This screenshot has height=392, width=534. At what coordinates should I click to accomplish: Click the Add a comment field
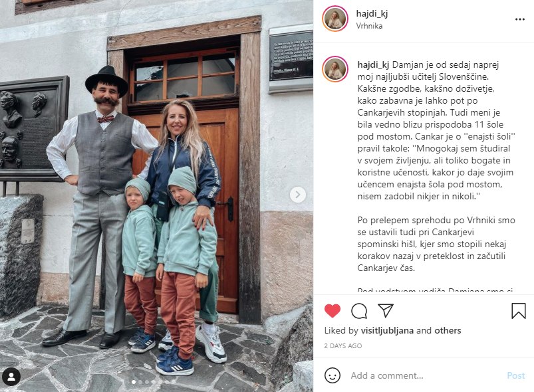click(426, 375)
